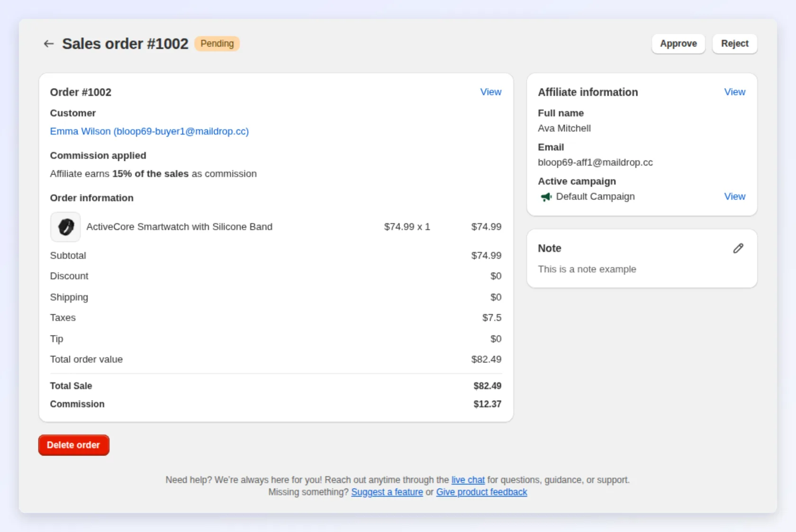
Task: Open the live chat link
Action: 468,480
